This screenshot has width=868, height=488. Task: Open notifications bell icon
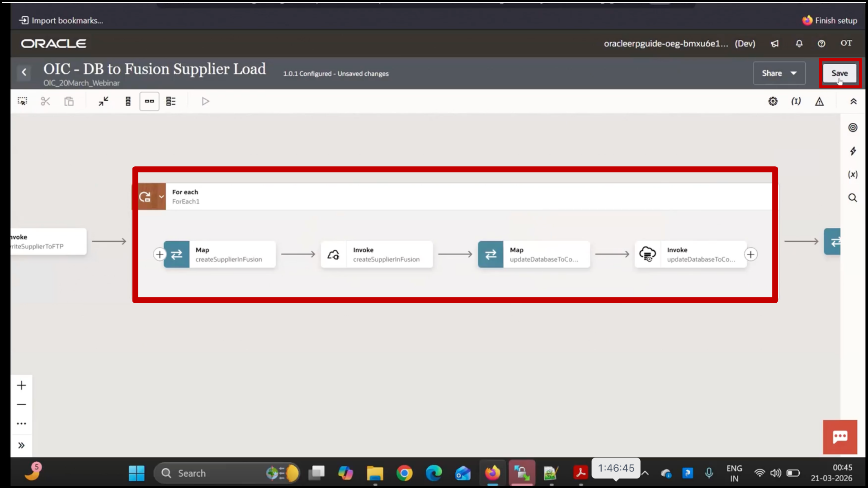click(799, 43)
